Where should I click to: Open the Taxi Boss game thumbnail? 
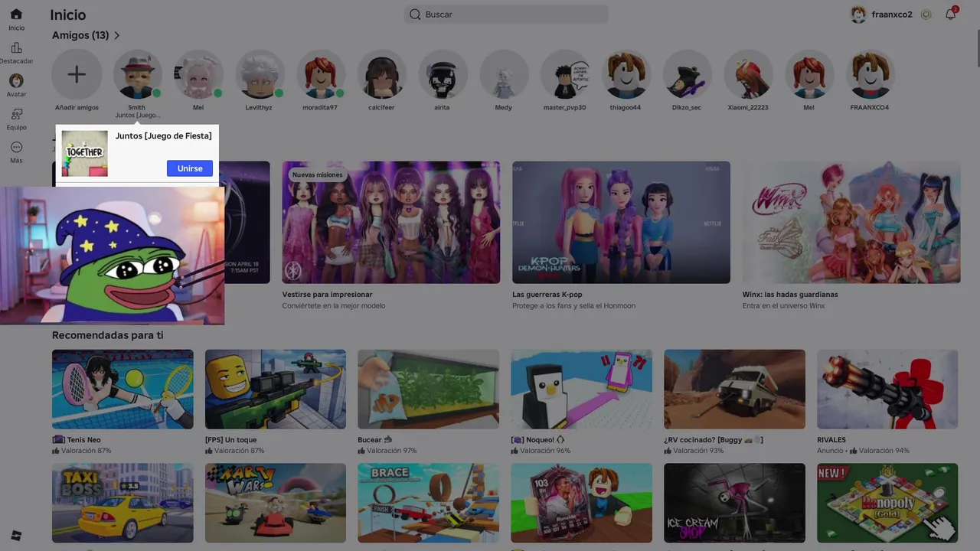click(x=122, y=503)
